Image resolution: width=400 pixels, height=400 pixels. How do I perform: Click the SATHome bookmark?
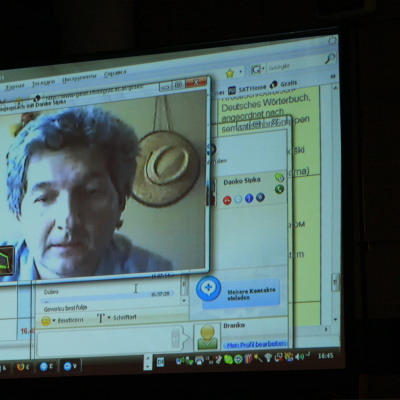pos(247,89)
